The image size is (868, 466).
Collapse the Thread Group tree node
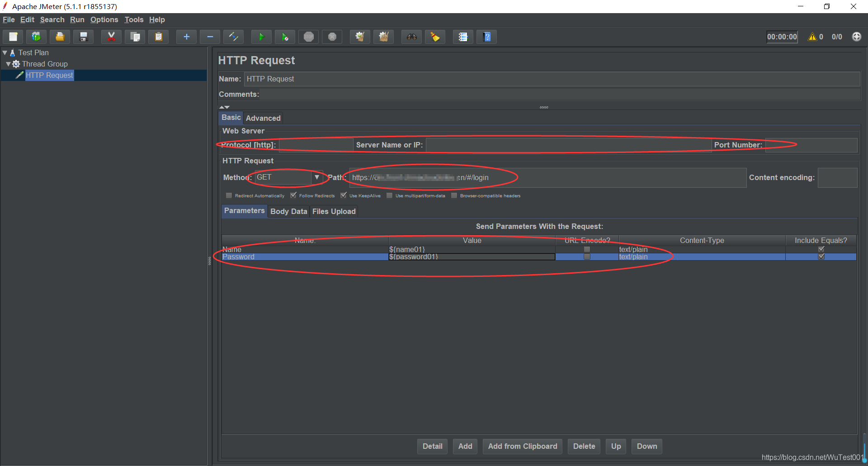click(8, 64)
